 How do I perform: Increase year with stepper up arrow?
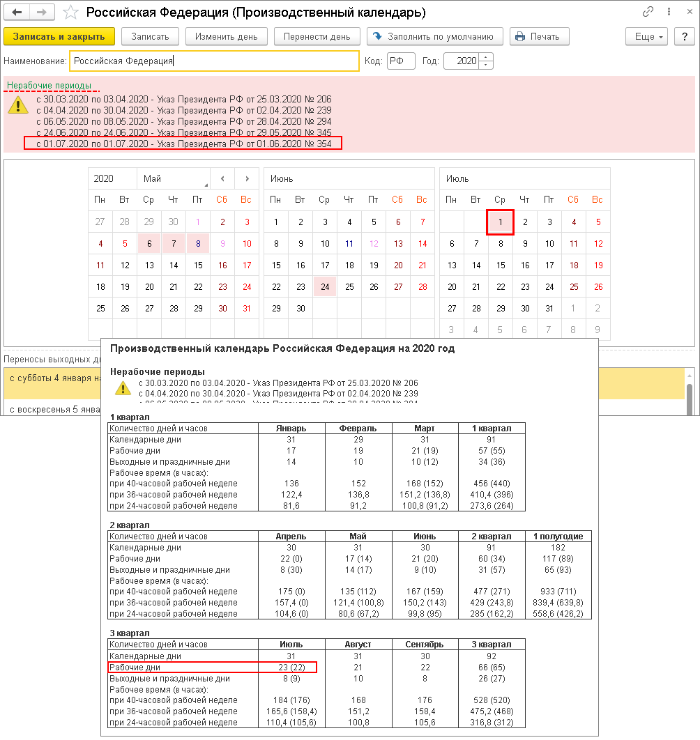pyautogui.click(x=486, y=57)
